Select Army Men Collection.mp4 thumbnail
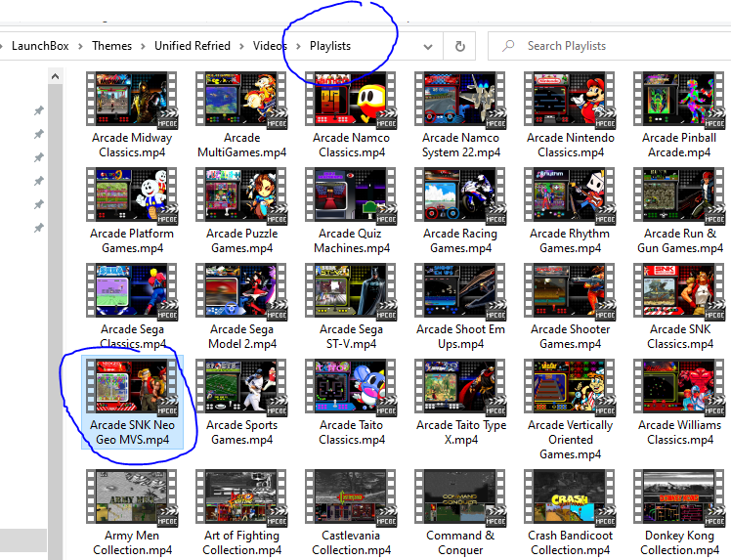 tap(132, 496)
